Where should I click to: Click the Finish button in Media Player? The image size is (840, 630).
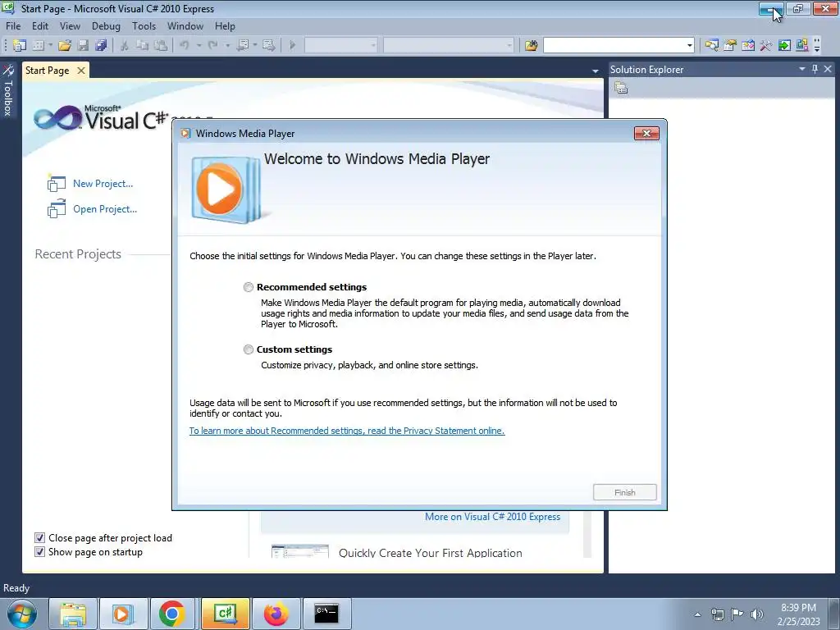click(x=624, y=492)
